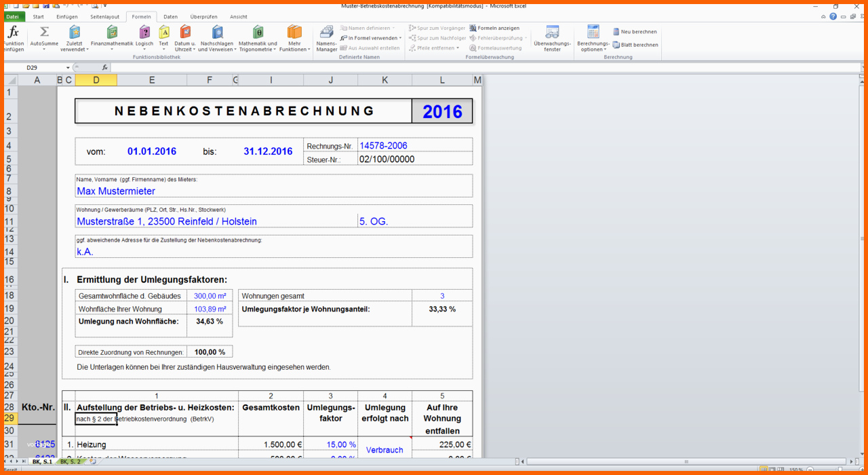The image size is (868, 475).
Task: Click Blatt berechnen
Action: (x=635, y=45)
